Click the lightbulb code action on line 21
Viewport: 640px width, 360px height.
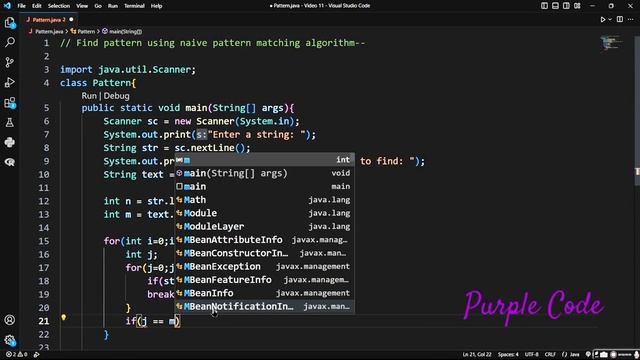(x=64, y=317)
